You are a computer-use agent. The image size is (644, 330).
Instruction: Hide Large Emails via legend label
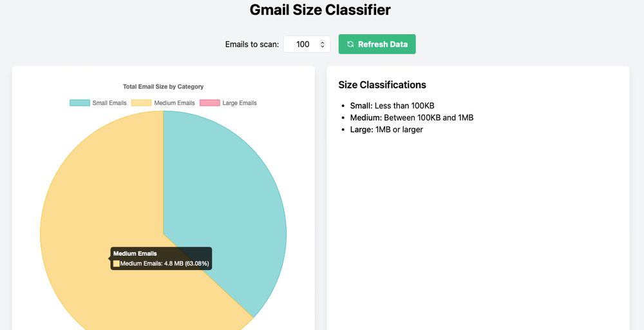point(240,102)
